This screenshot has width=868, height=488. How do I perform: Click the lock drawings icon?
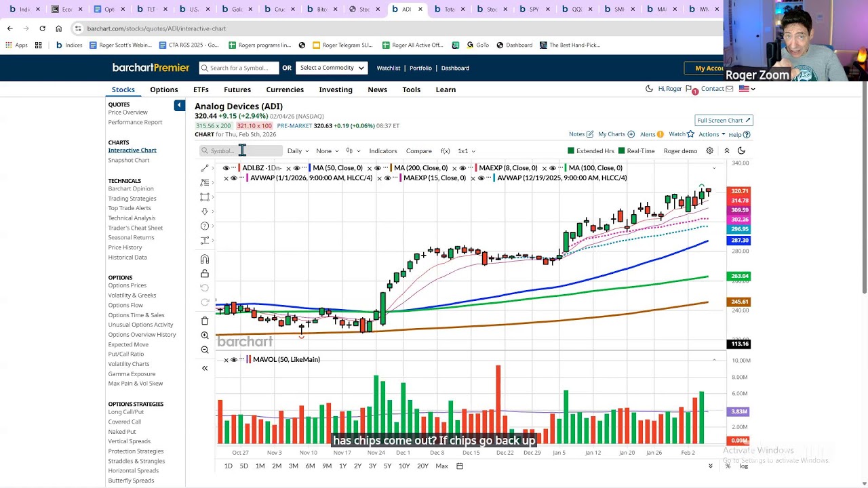point(205,274)
